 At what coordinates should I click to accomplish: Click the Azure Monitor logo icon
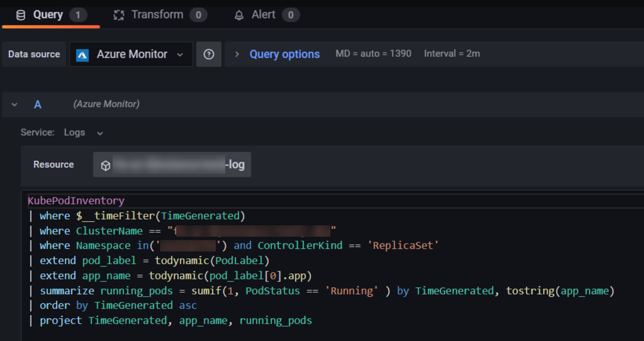point(83,55)
